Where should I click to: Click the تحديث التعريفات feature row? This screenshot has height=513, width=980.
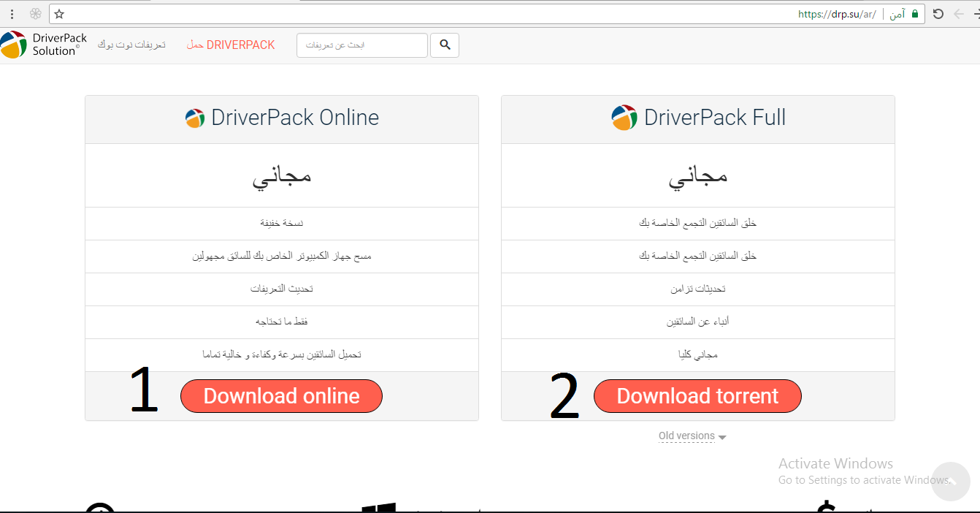coord(282,289)
